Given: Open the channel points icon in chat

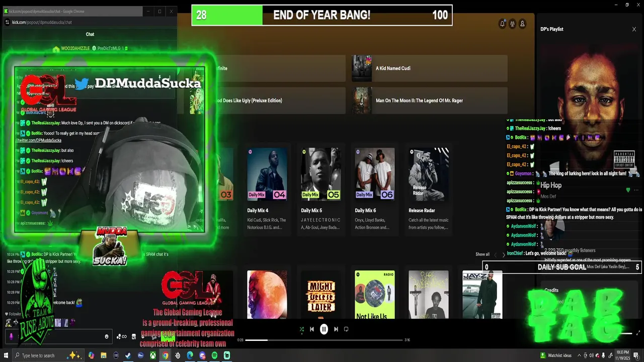Looking at the screenshot, I should 121,336.
